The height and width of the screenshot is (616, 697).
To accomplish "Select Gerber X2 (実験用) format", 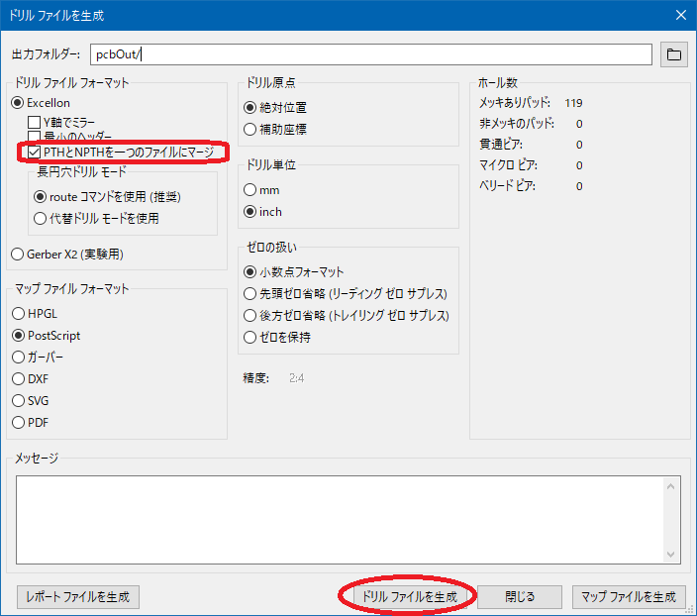I will point(18,255).
